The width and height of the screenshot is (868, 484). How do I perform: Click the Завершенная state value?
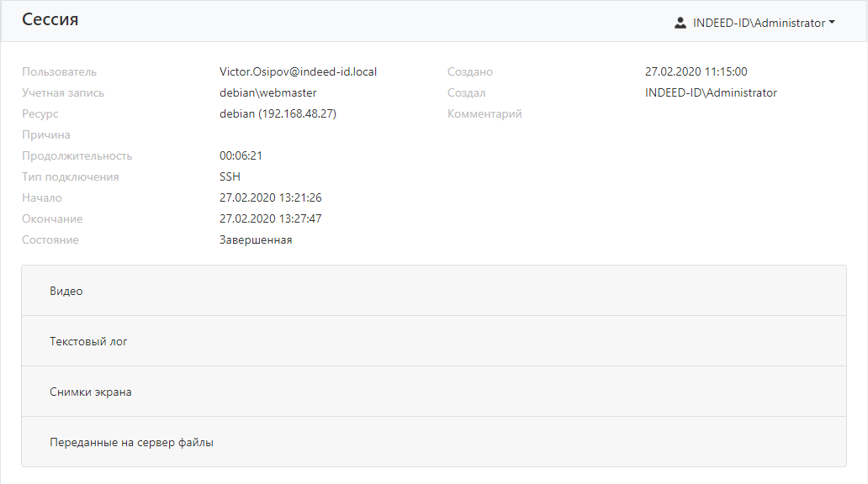[256, 240]
